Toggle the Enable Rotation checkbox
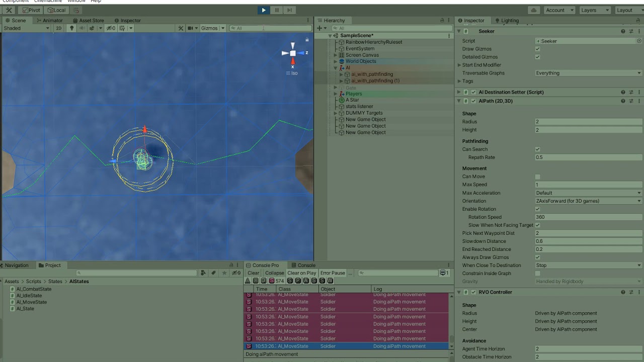Screen dimensions: 644x362 point(538,209)
